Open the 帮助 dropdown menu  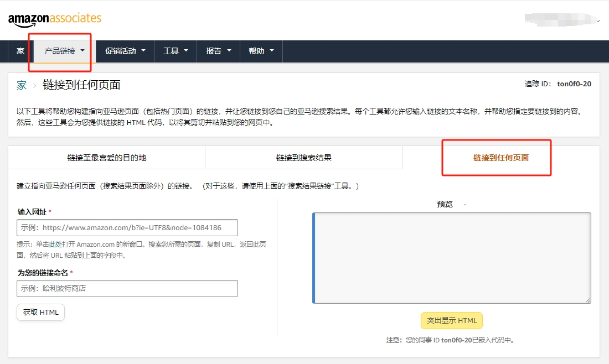point(261,51)
